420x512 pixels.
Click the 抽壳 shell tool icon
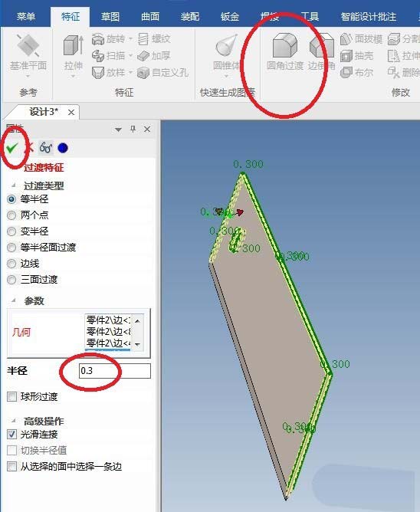[346, 56]
